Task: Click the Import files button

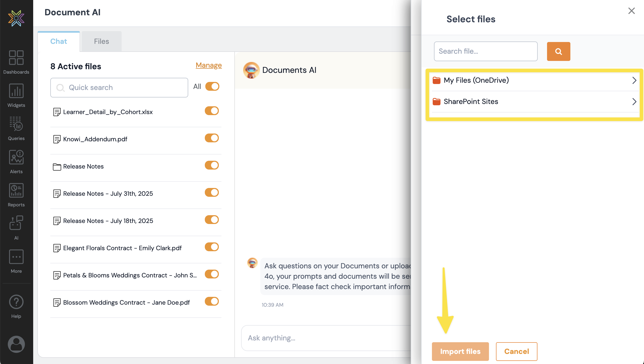Action: pos(460,351)
